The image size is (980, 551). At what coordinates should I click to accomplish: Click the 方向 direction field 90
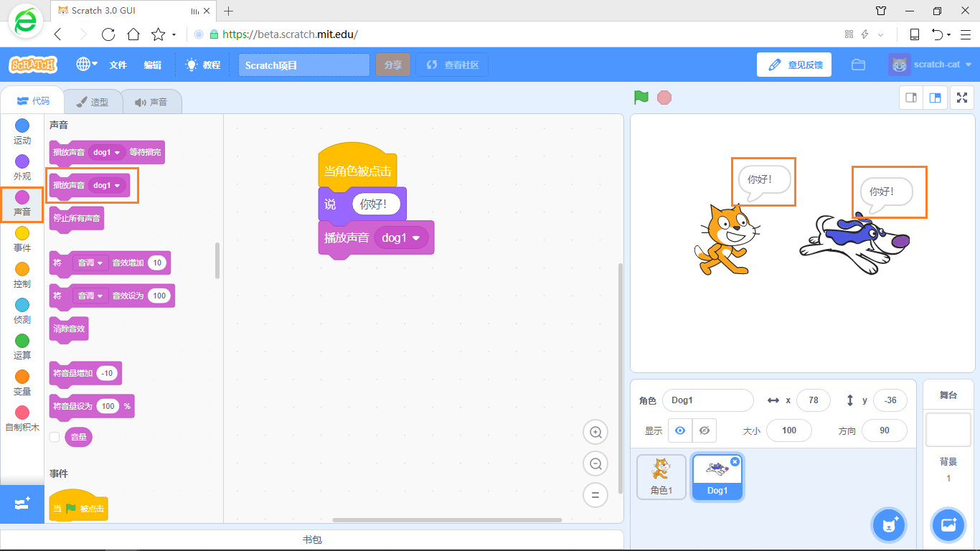coord(885,430)
